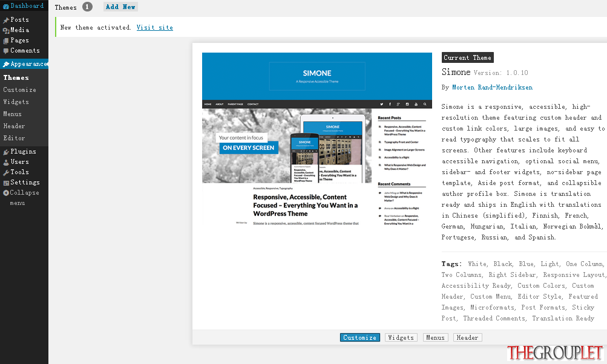Open the Comments section
Image resolution: width=607 pixels, height=364 pixels.
(24, 51)
